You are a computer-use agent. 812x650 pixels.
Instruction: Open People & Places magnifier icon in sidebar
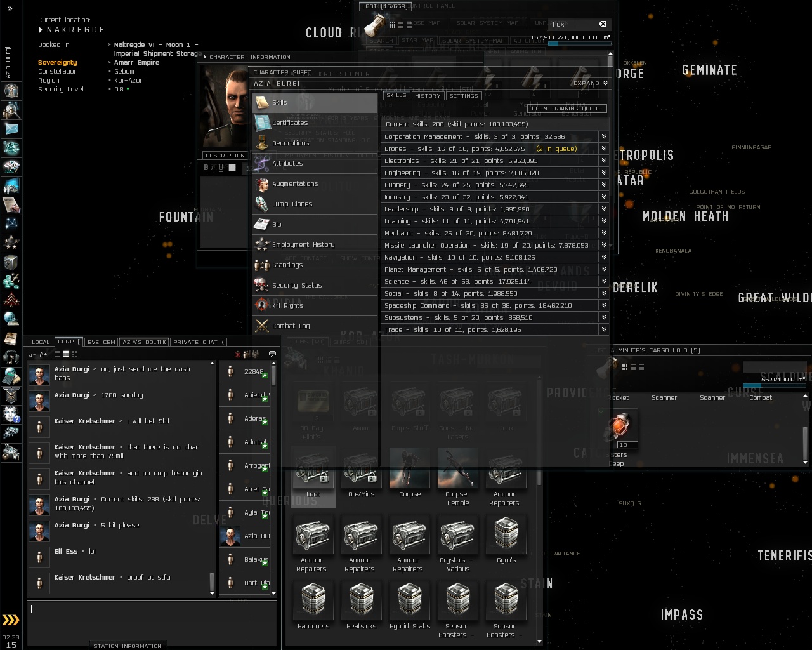[x=11, y=110]
